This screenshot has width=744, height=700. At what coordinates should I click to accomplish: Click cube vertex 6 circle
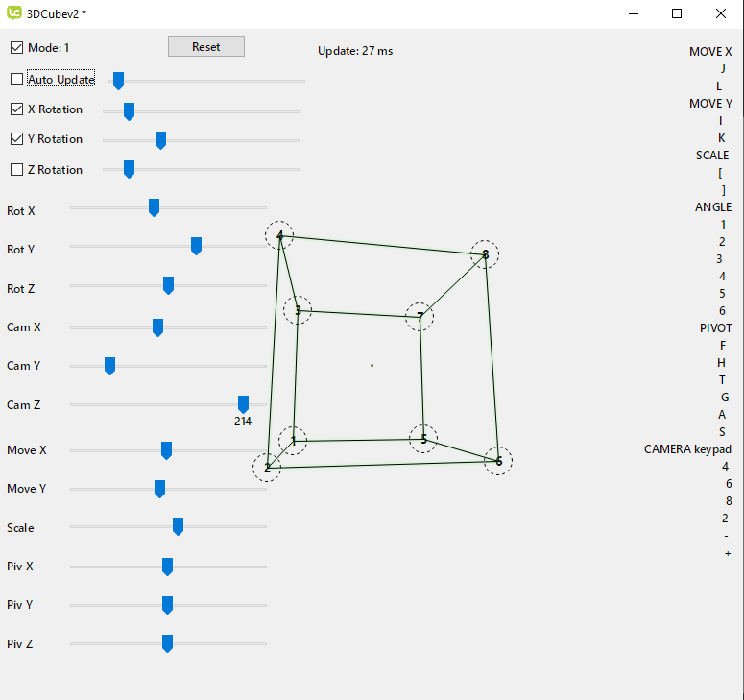coord(498,461)
